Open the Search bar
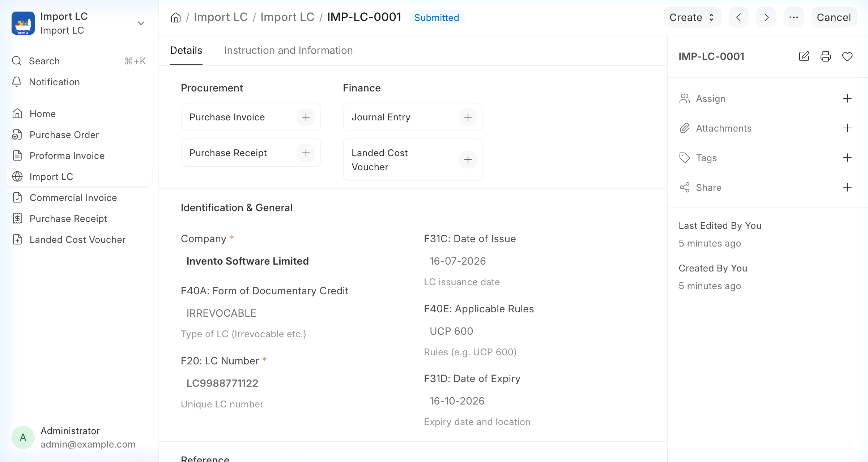 coord(79,61)
